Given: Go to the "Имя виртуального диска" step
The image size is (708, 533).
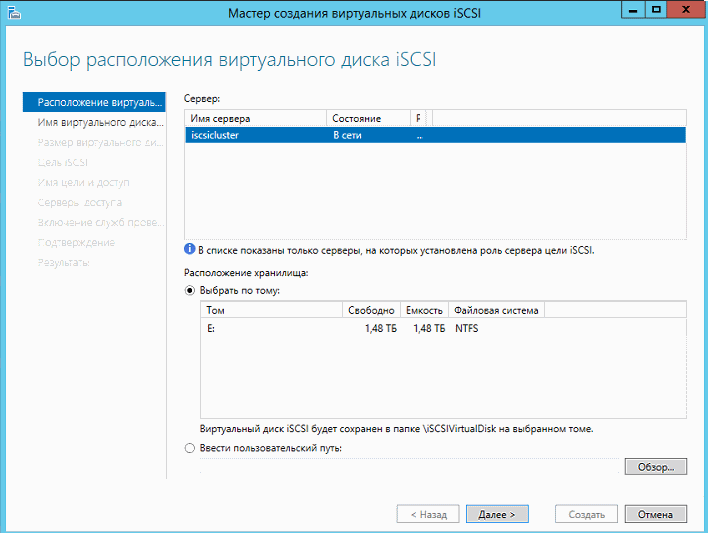Looking at the screenshot, I should pyautogui.click(x=100, y=123).
